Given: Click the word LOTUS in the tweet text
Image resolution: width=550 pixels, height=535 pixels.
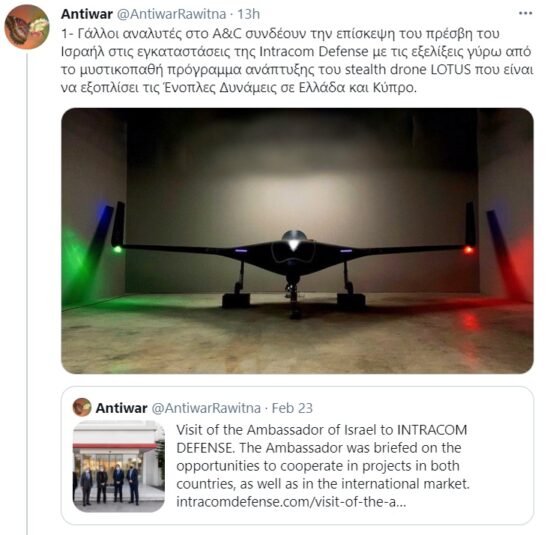Looking at the screenshot, I should 451,69.
